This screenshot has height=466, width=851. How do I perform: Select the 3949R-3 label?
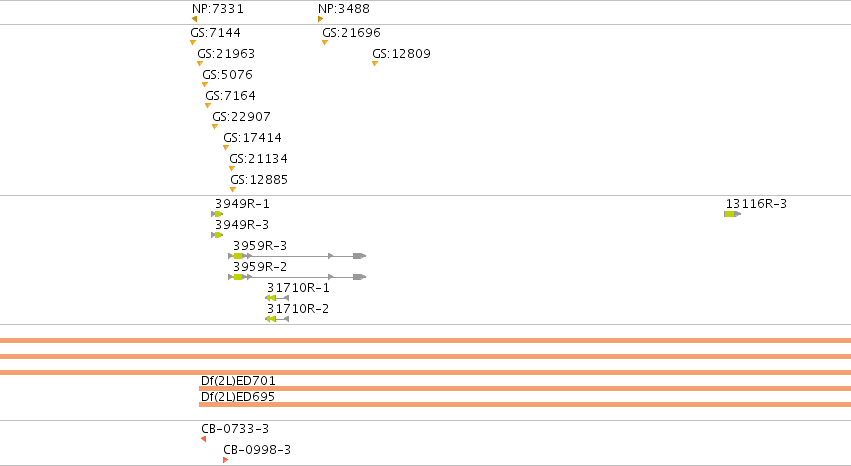242,225
